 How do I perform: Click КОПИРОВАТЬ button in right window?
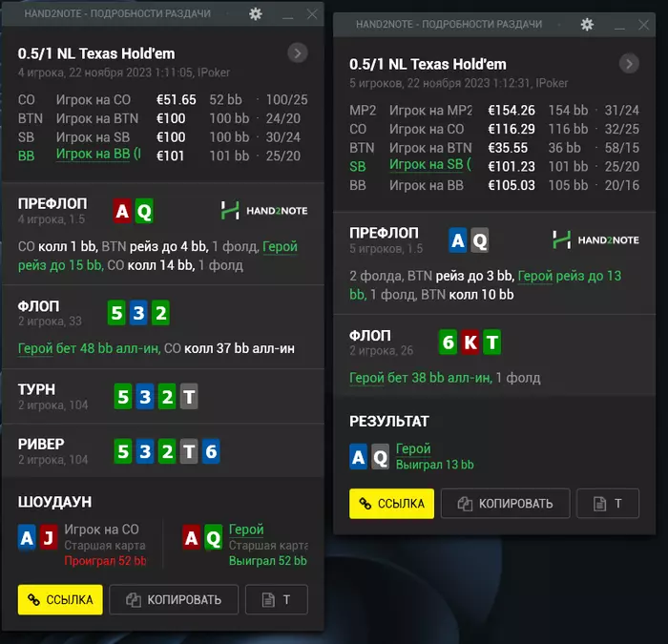click(x=505, y=504)
